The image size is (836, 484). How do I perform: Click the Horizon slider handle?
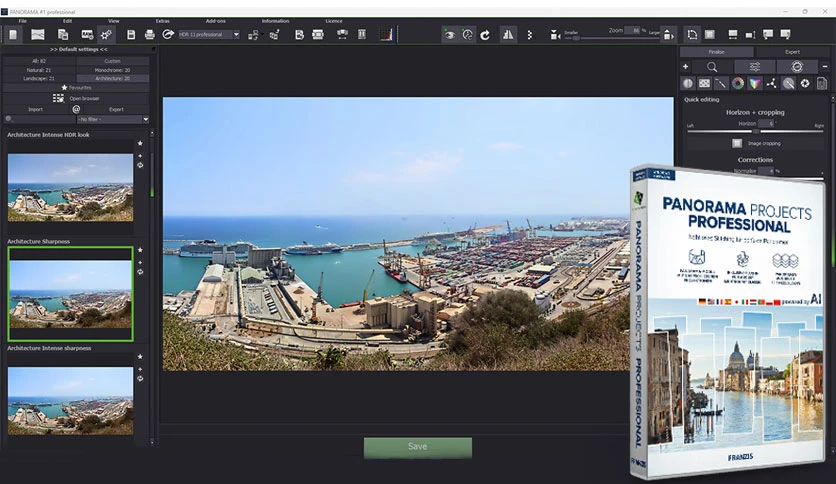click(755, 131)
